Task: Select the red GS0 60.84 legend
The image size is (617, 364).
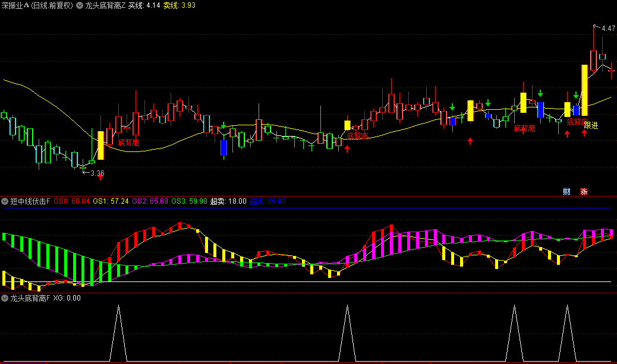Action: pyautogui.click(x=71, y=201)
